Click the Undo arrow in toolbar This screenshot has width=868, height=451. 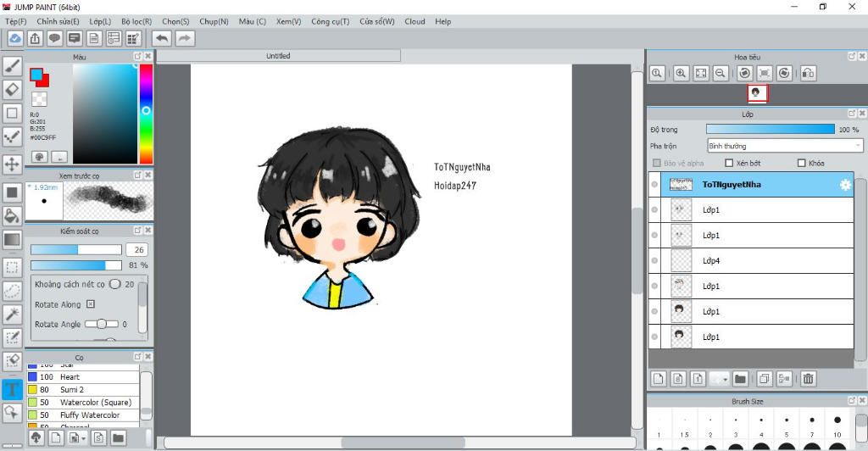click(162, 38)
